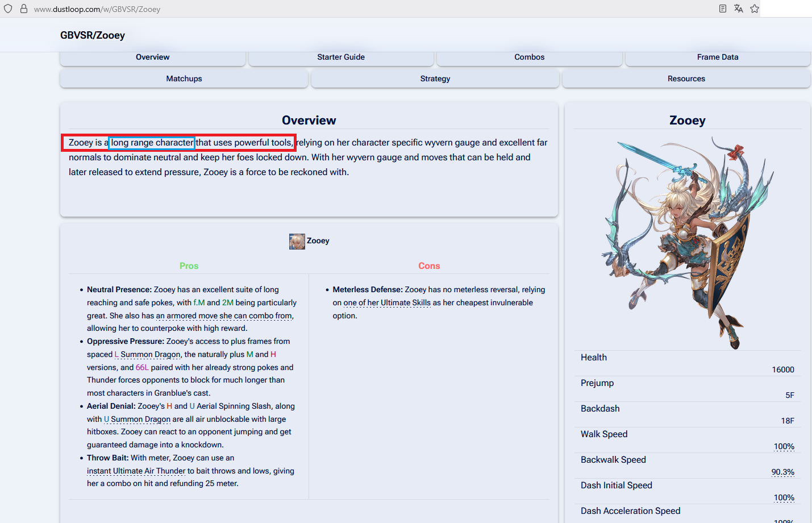Click Zooey's small portrait icon above Pros

coord(297,242)
